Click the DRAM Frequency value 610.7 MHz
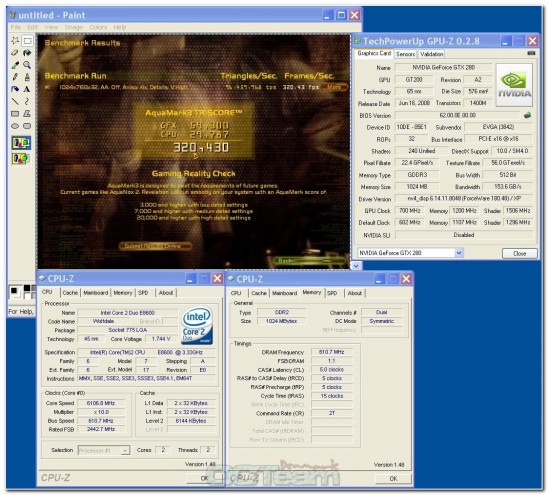This screenshot has height=495, width=548. [331, 352]
